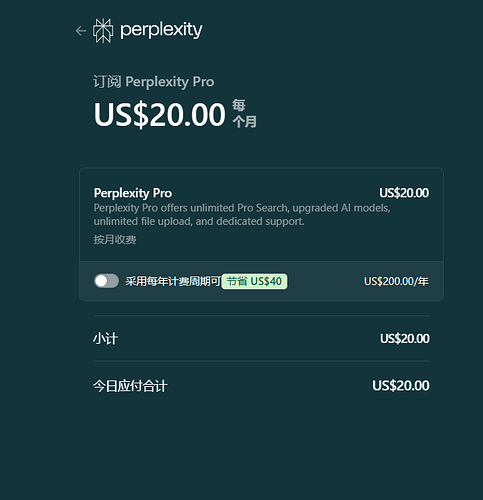This screenshot has height=500, width=483.
Task: Click the 今日应付合计 total label
Action: 130,386
